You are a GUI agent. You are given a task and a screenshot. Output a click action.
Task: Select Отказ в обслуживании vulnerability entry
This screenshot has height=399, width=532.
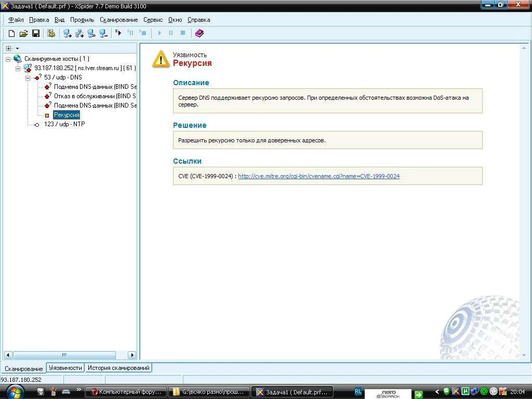pos(95,96)
